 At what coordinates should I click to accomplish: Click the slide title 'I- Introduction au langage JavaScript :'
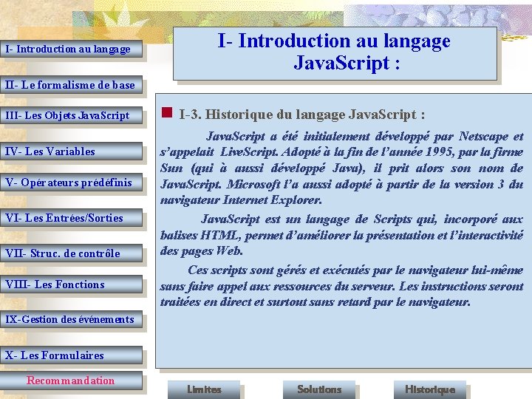(335, 52)
